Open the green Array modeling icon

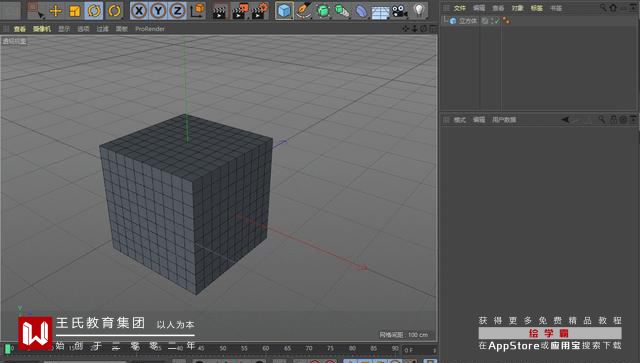click(x=342, y=11)
